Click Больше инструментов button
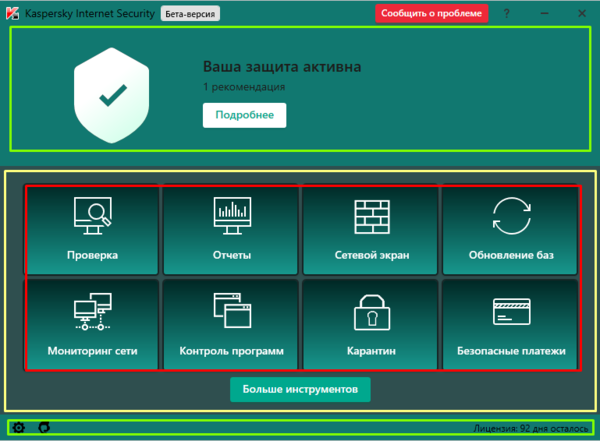This screenshot has height=441, width=600. click(x=300, y=389)
